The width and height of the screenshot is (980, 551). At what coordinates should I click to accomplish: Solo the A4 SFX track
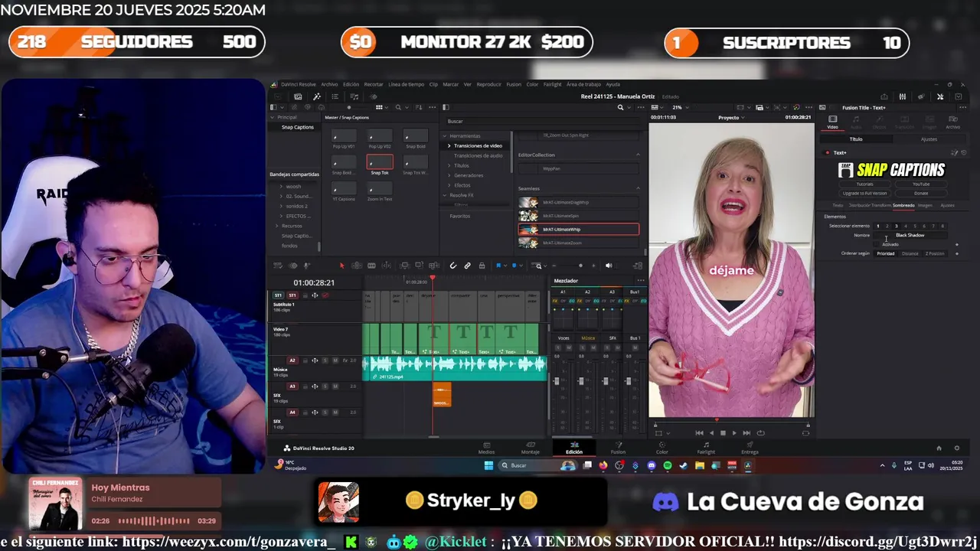(325, 412)
